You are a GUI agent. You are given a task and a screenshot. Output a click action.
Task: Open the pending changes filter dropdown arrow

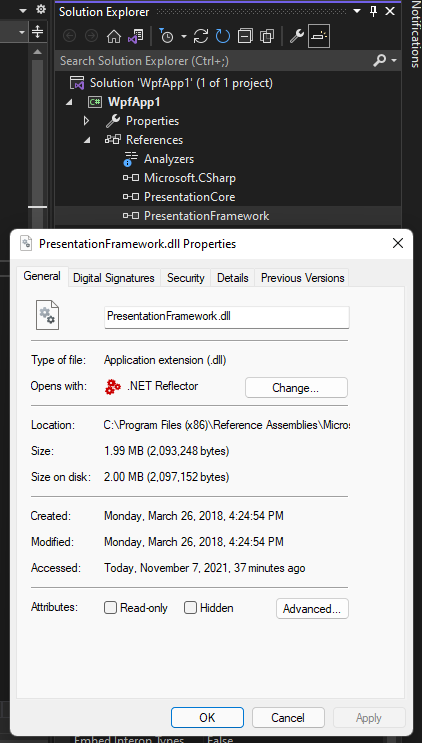point(184,36)
